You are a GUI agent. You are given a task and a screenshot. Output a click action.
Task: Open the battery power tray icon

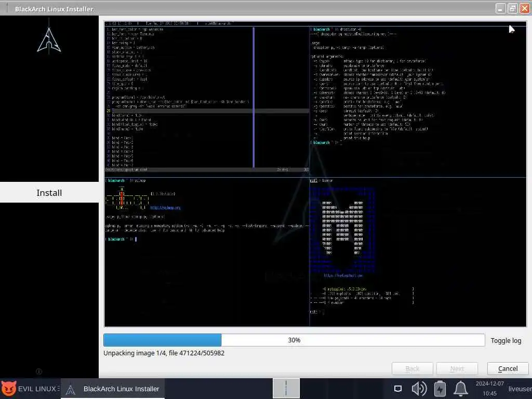440,389
